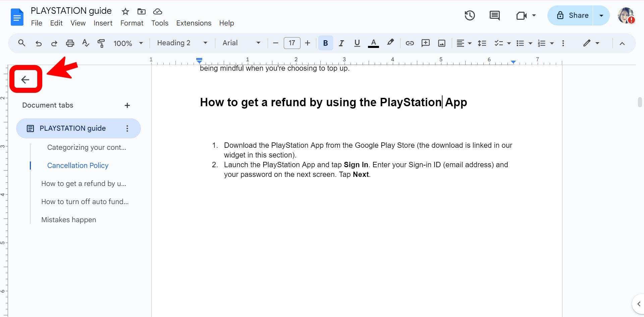Close the document tabs sidebar with back arrow

pos(25,79)
